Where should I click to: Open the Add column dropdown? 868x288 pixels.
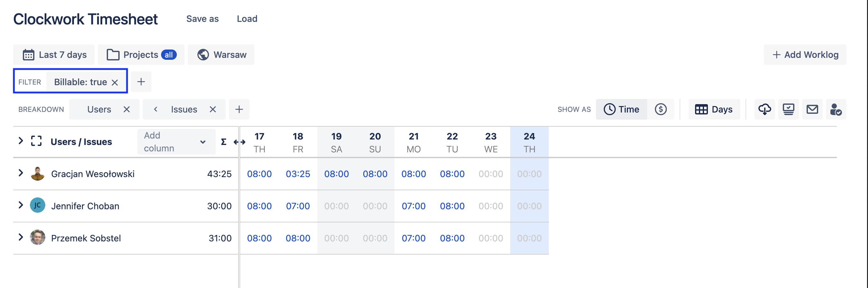click(176, 142)
